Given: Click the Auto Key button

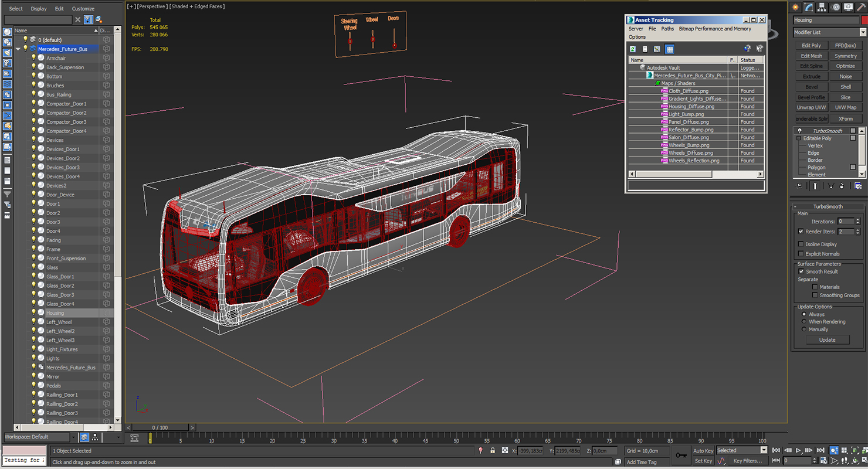Looking at the screenshot, I should [x=703, y=451].
